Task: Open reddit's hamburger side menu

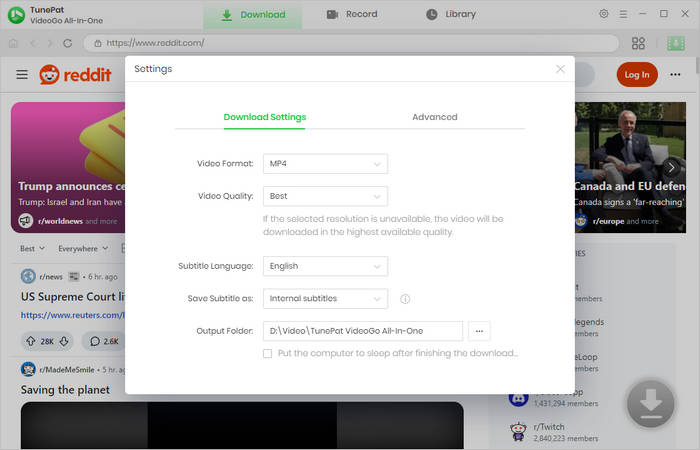Action: pyautogui.click(x=22, y=74)
